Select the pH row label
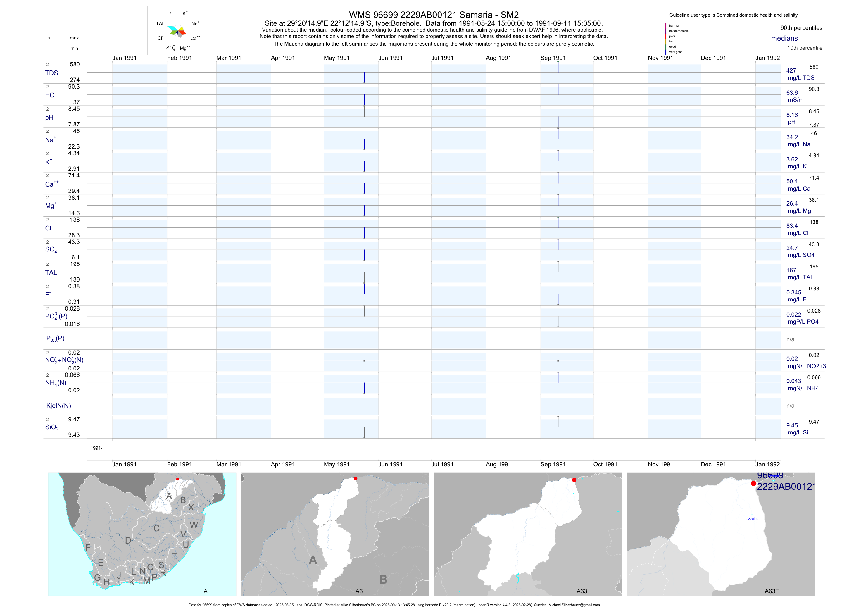Screen dimensions: 868x614 (49, 118)
